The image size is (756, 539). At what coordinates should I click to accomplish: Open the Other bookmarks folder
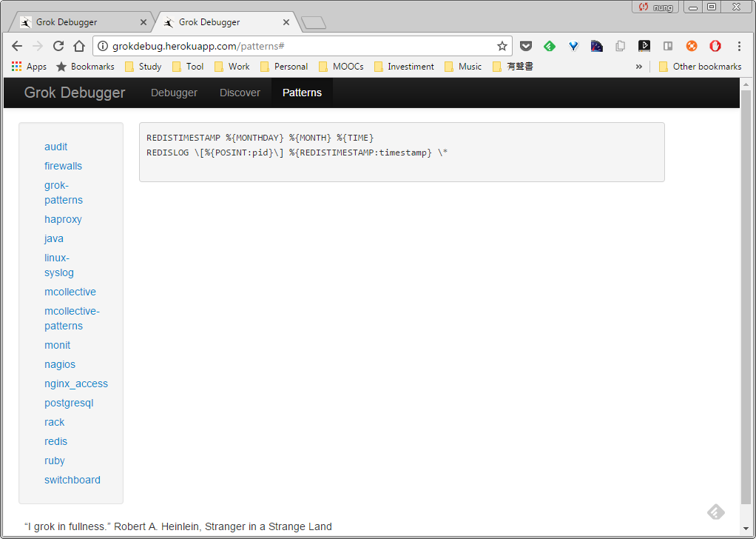tap(700, 67)
